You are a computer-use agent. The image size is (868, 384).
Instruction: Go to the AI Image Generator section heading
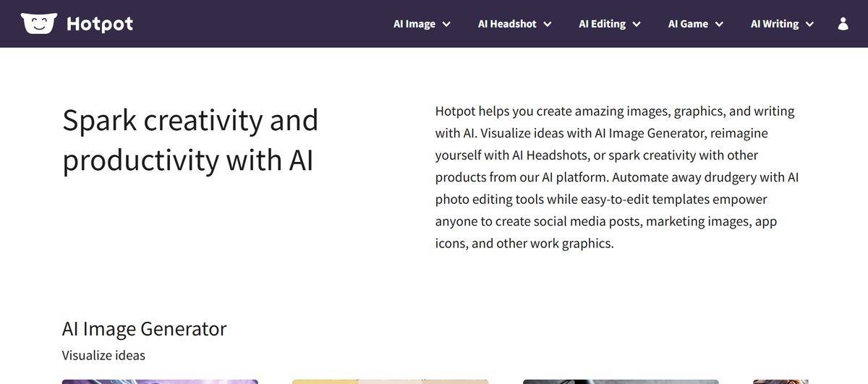coord(144,329)
